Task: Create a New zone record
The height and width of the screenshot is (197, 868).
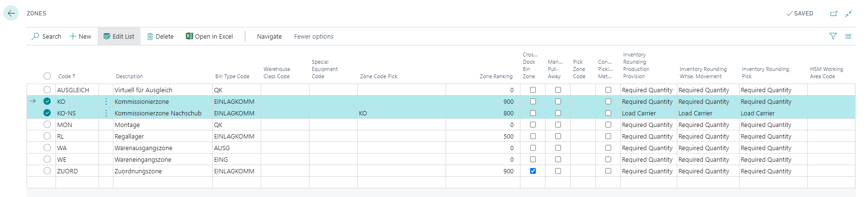Action: pos(80,36)
